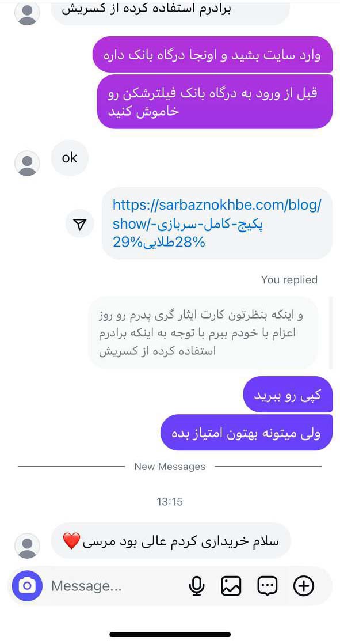
Task: Tap the 'ولی میتونه بهتون امتیاز بده' bubble
Action: click(x=246, y=433)
